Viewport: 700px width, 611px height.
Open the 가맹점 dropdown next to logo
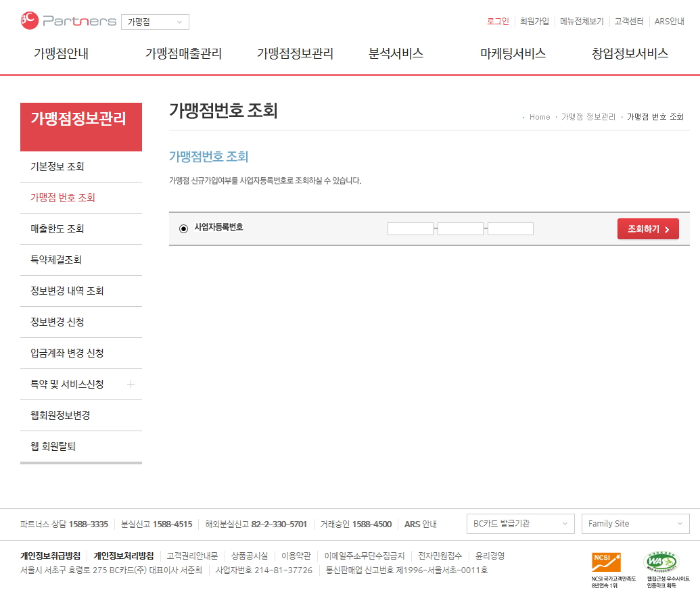(155, 22)
